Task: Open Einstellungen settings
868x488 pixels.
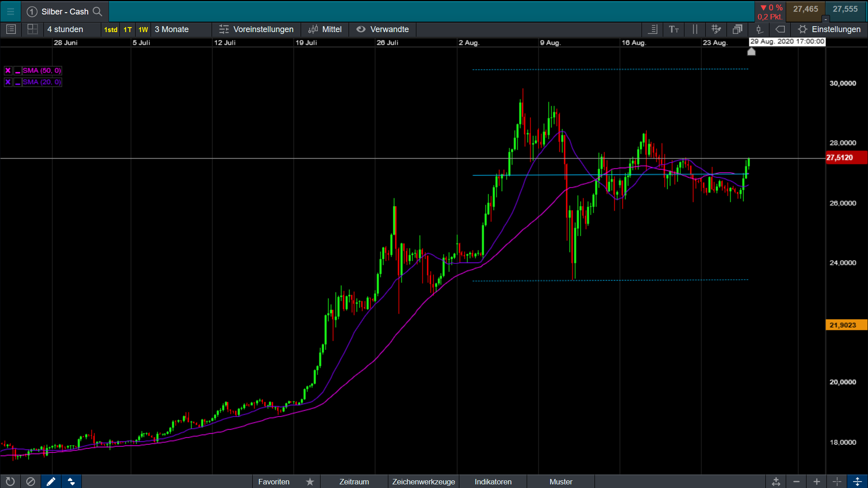Action: tap(830, 29)
